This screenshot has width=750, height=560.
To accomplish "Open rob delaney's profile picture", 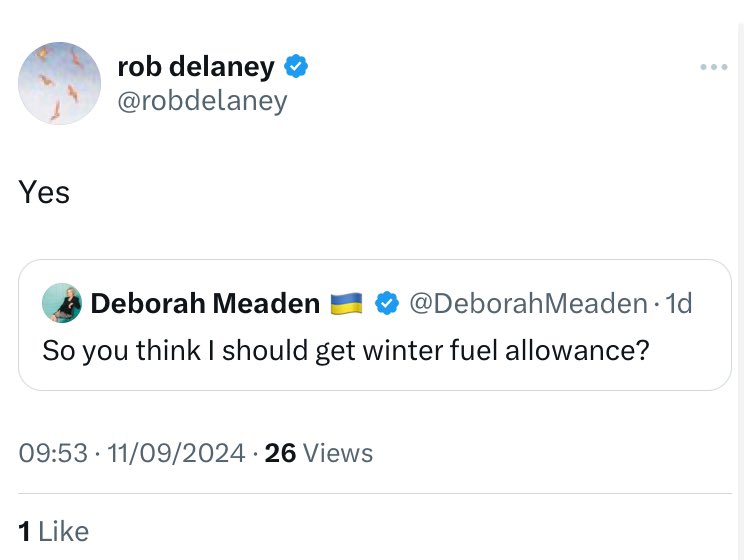I will pos(60,83).
